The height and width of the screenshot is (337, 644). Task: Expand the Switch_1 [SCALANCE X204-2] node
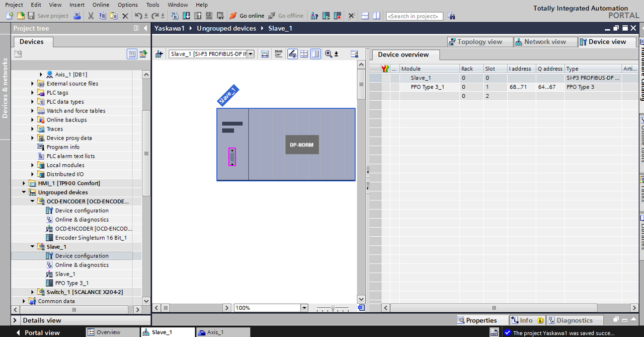33,292
